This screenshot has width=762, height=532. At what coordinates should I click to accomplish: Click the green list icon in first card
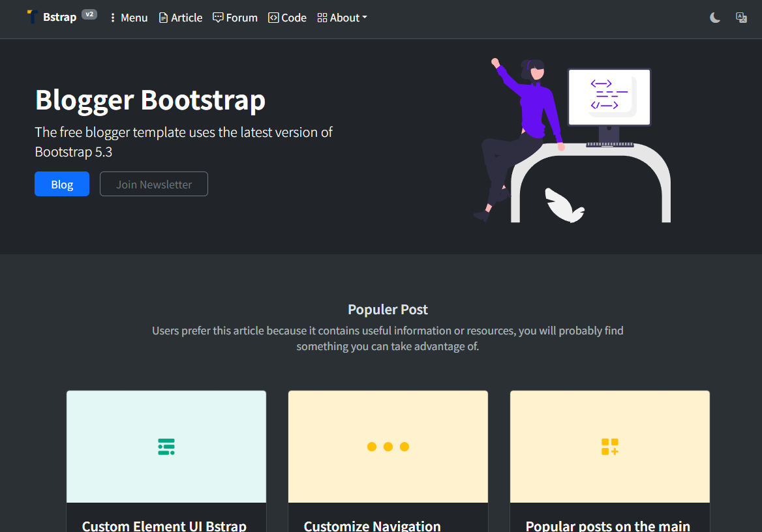[166, 447]
